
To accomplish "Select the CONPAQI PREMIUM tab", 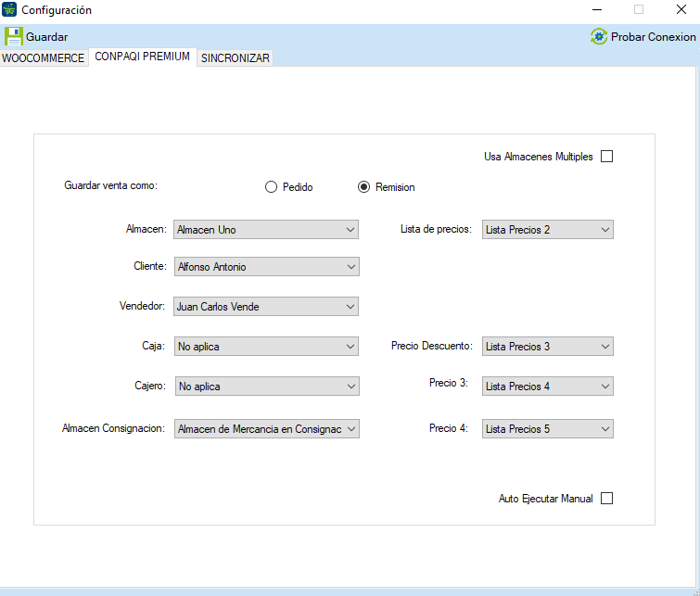I will [x=143, y=57].
